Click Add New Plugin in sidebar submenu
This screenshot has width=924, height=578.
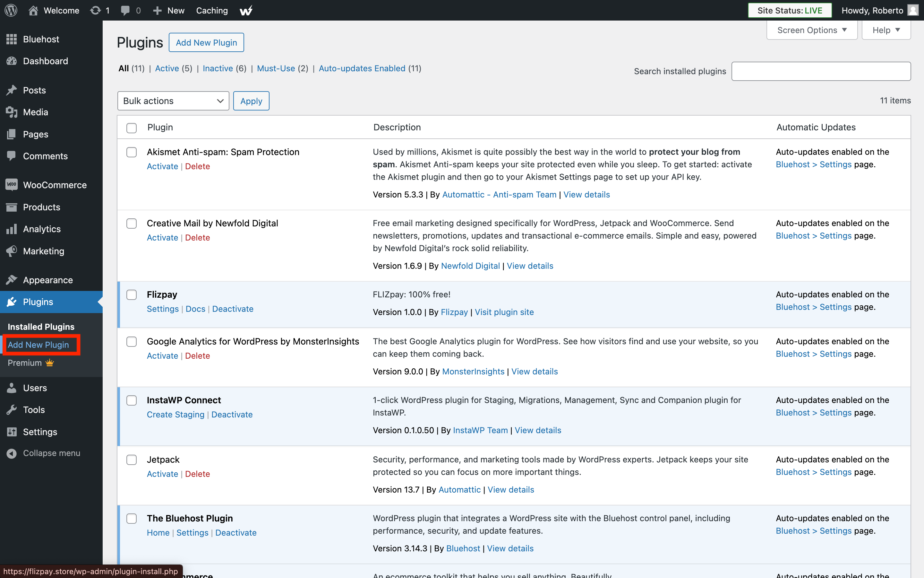pos(38,345)
